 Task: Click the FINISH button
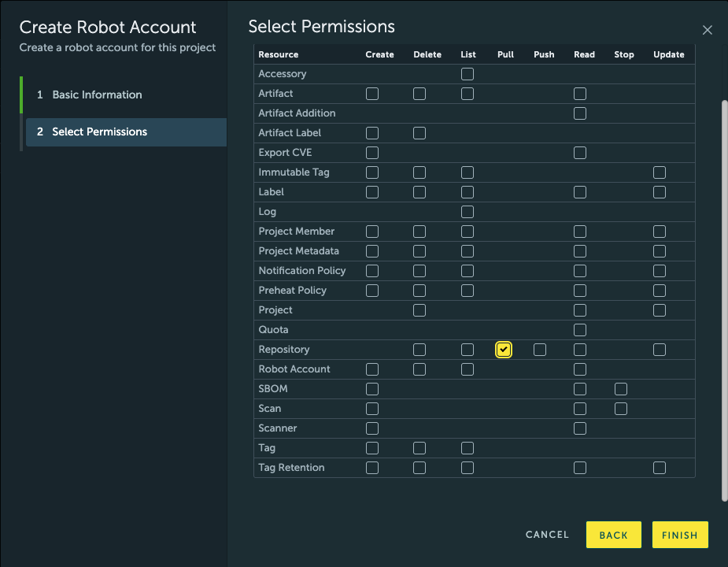[680, 535]
